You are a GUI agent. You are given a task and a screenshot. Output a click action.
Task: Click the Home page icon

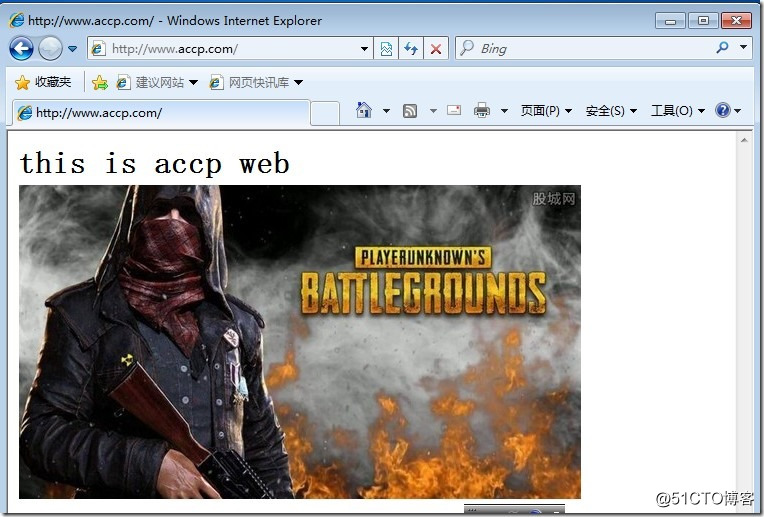(x=364, y=111)
